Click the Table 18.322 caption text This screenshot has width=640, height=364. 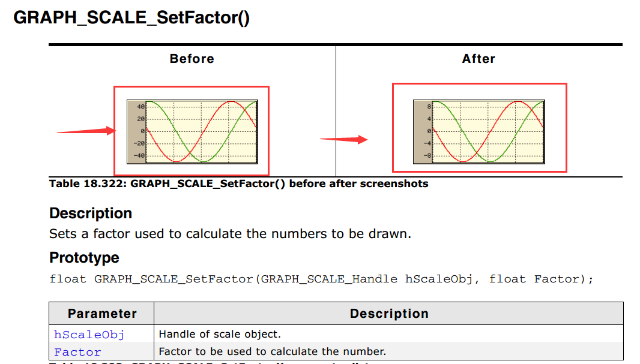239,184
